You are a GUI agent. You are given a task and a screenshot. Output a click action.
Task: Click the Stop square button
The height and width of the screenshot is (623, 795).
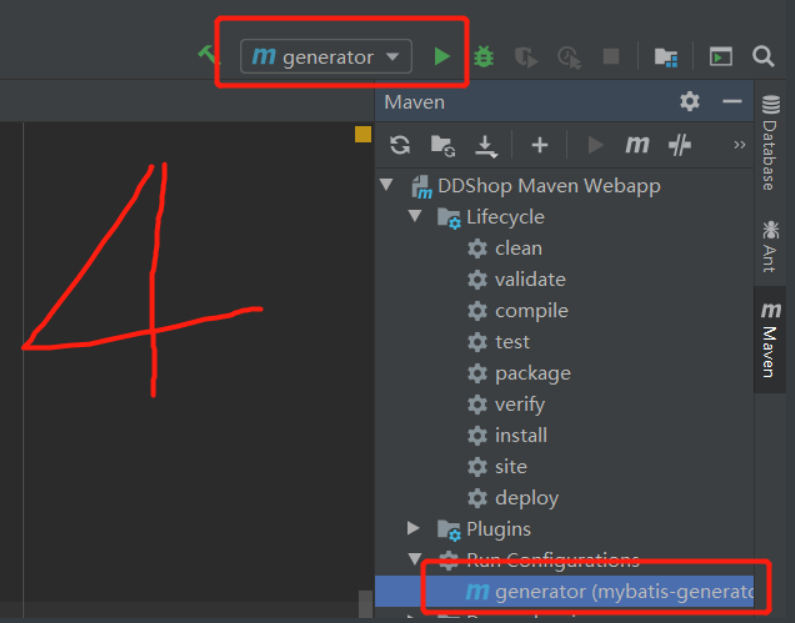pyautogui.click(x=611, y=56)
